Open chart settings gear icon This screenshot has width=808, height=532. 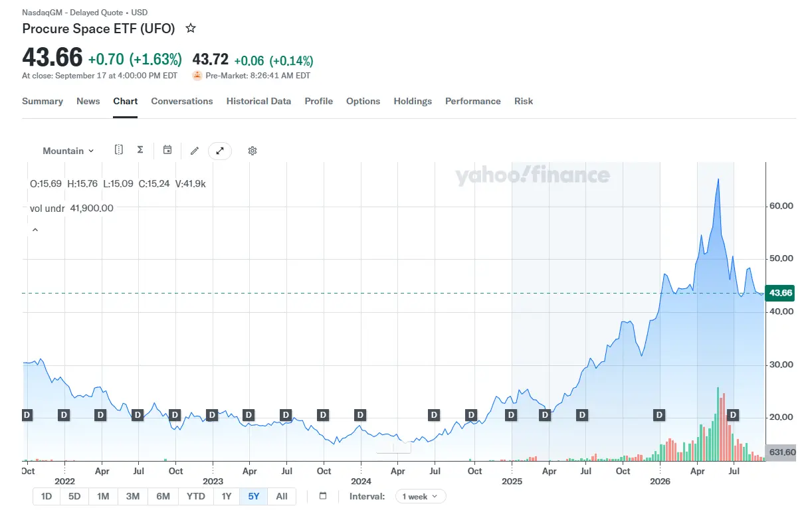(x=252, y=151)
